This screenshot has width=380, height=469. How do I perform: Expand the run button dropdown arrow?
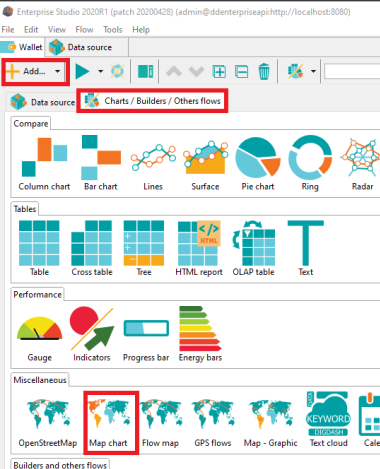click(x=100, y=71)
